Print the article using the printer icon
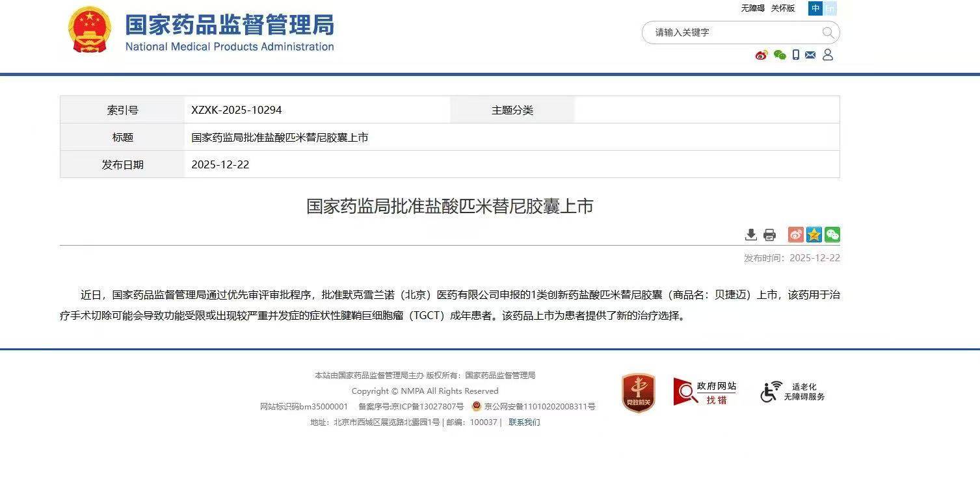980x477 pixels. (769, 235)
